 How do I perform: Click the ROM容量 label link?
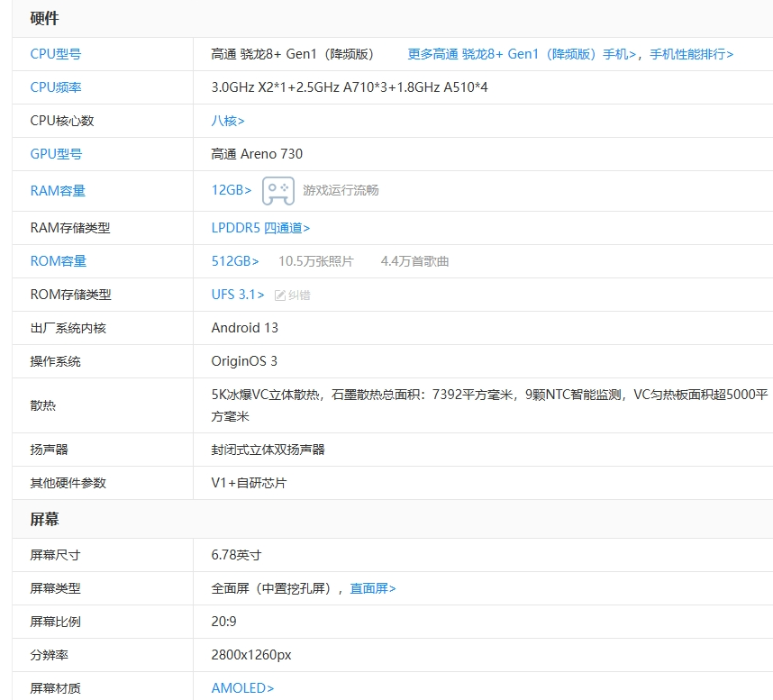(x=59, y=261)
